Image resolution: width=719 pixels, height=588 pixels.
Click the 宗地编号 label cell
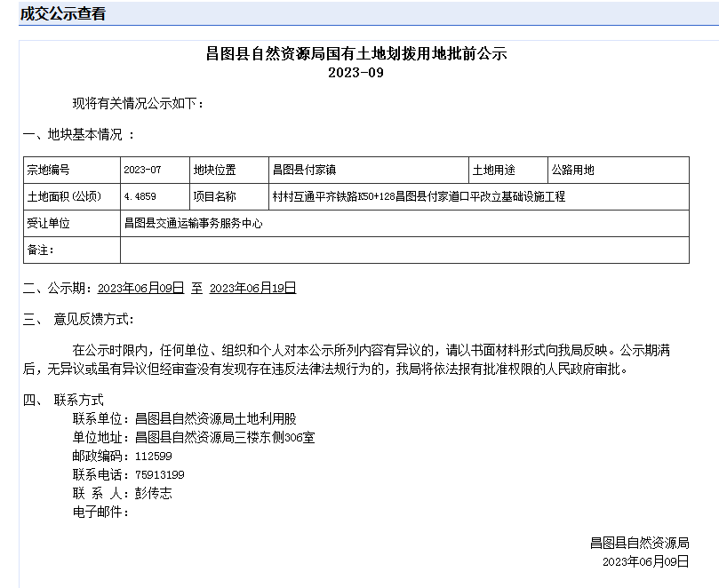pos(72,170)
